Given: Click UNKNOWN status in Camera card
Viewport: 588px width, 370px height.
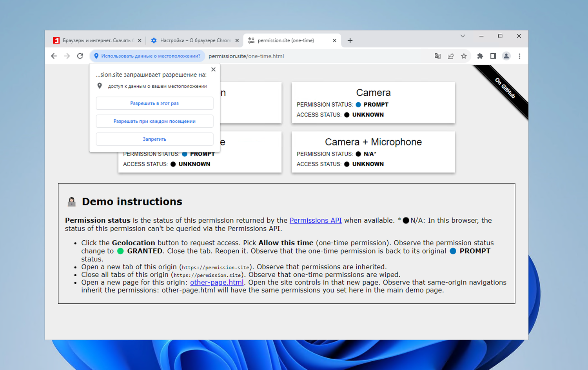Looking at the screenshot, I should click(368, 115).
